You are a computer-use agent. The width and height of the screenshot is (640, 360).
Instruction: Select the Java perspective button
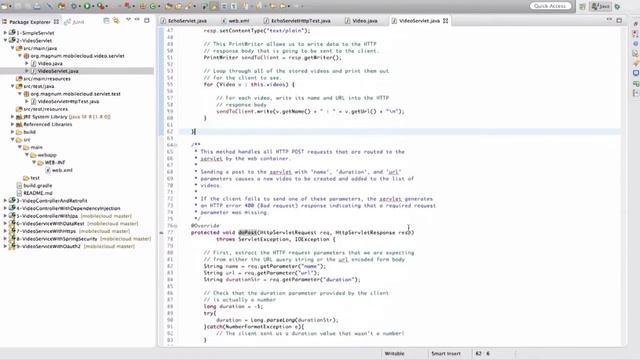click(x=601, y=6)
